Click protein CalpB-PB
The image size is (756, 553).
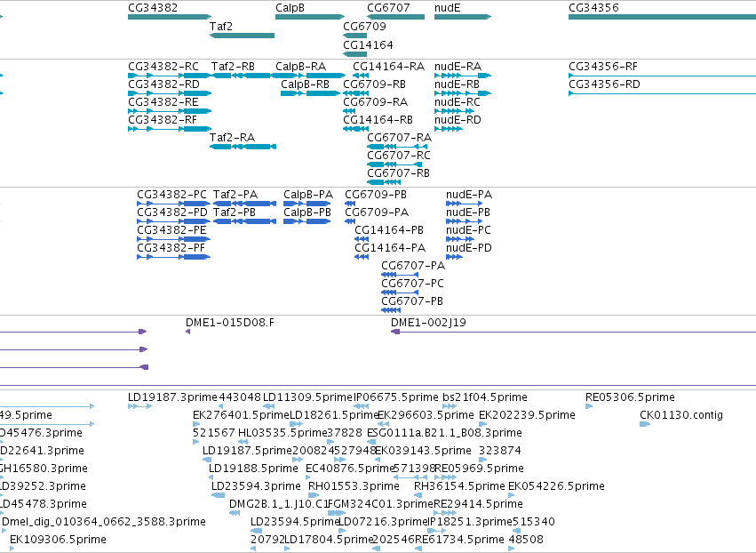click(x=307, y=212)
